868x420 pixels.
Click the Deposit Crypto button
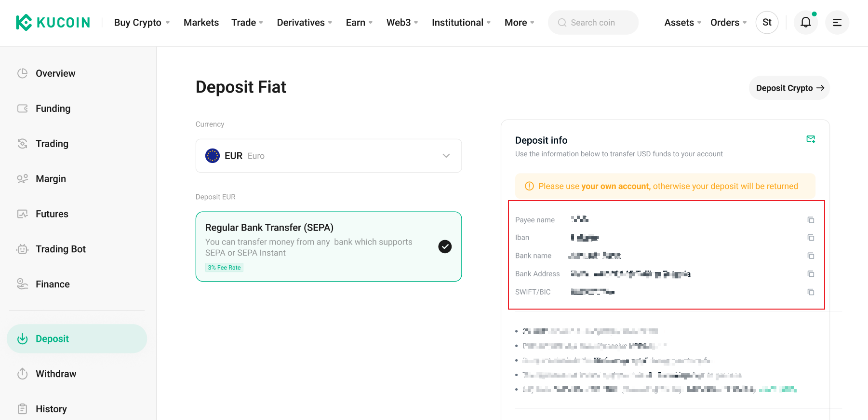789,88
